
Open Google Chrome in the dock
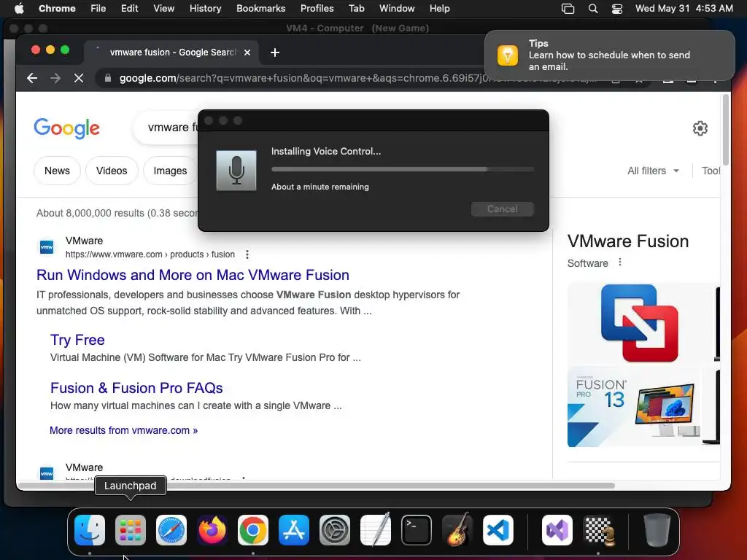tap(253, 530)
